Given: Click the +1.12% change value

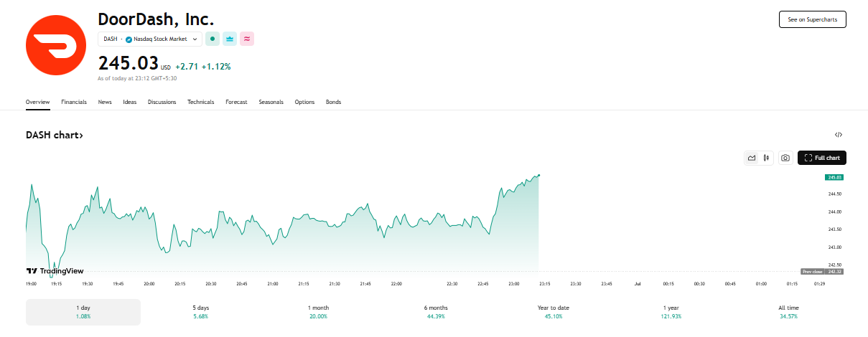Looking at the screenshot, I should [x=216, y=66].
